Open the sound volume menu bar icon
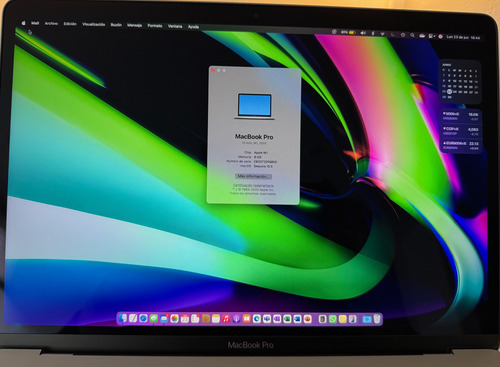 pos(363,33)
